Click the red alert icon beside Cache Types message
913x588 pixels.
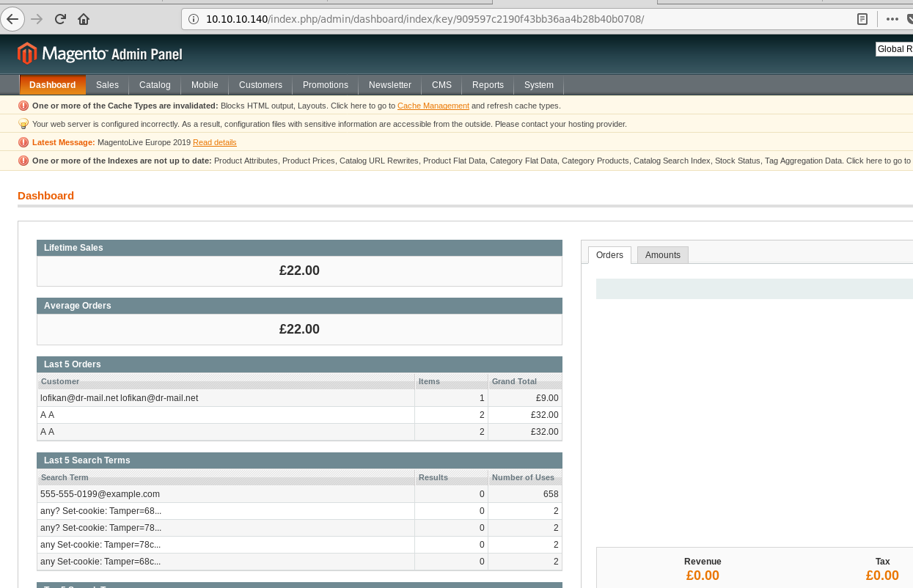tap(23, 106)
